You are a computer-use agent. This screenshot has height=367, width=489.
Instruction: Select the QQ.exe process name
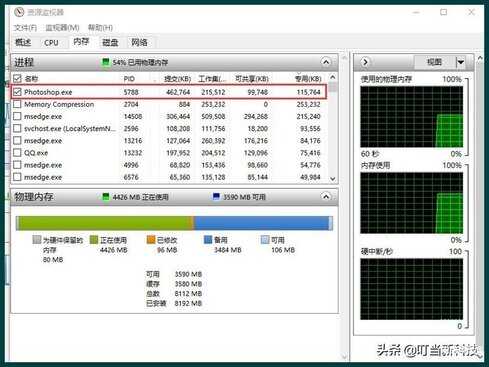[x=36, y=153]
